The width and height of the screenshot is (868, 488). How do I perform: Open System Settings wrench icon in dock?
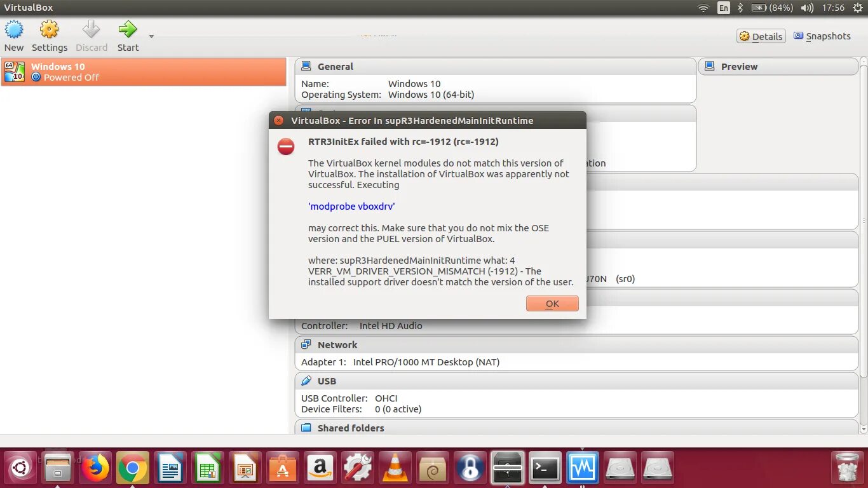(x=358, y=468)
